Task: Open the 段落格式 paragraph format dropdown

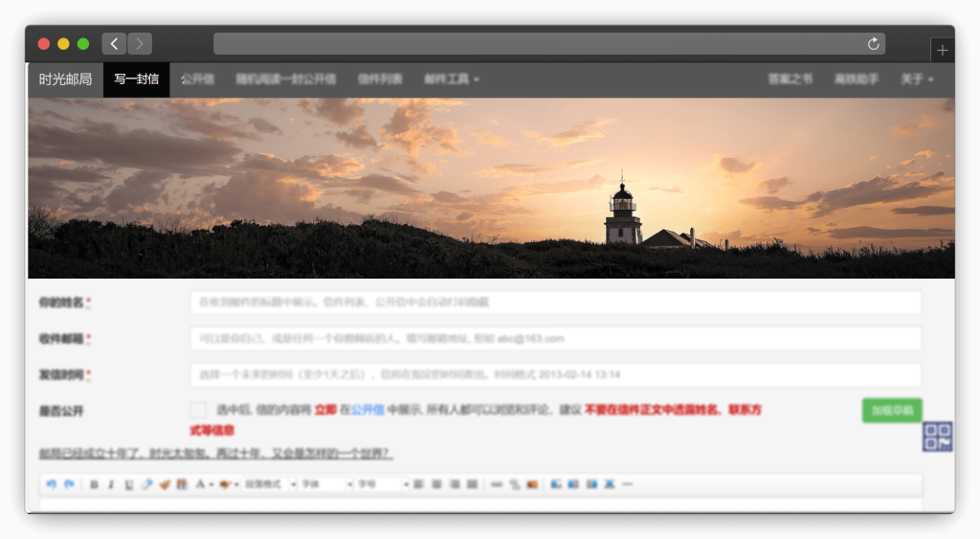Action: pyautogui.click(x=268, y=484)
